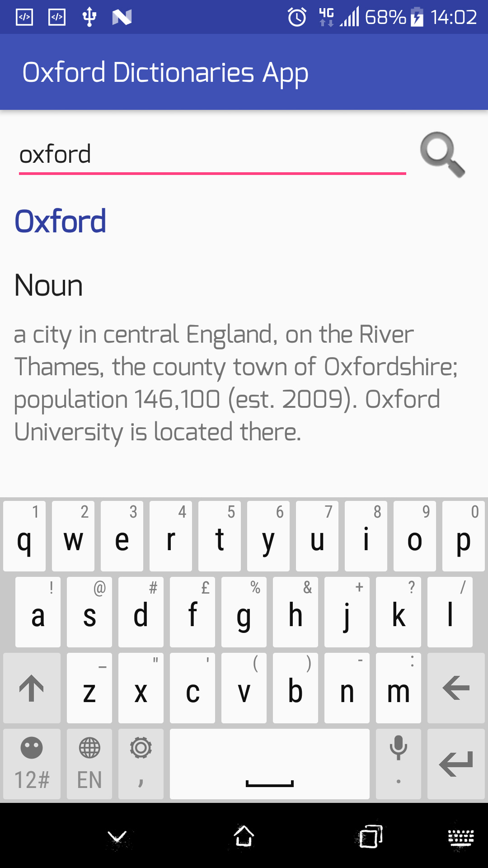Toggle the shift up-arrow key
The width and height of the screenshot is (488, 868).
point(32,688)
